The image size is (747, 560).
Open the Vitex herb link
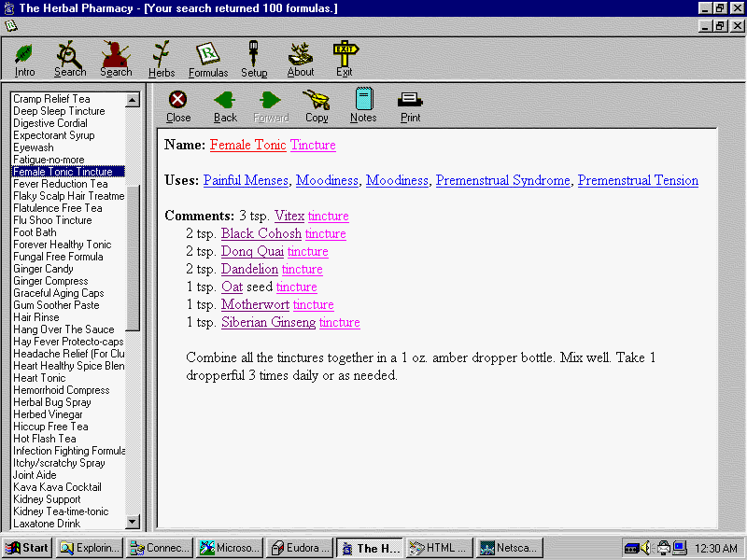289,216
